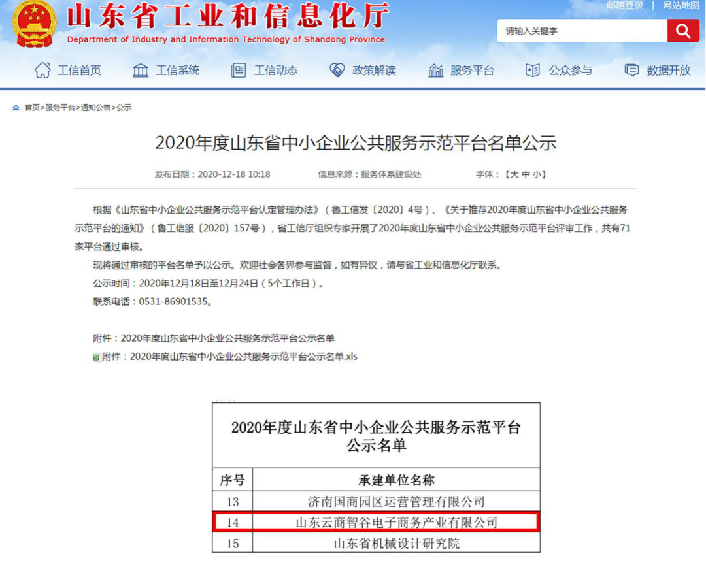Click the breadcrumb home icon
The image size is (706, 588).
coord(16,108)
